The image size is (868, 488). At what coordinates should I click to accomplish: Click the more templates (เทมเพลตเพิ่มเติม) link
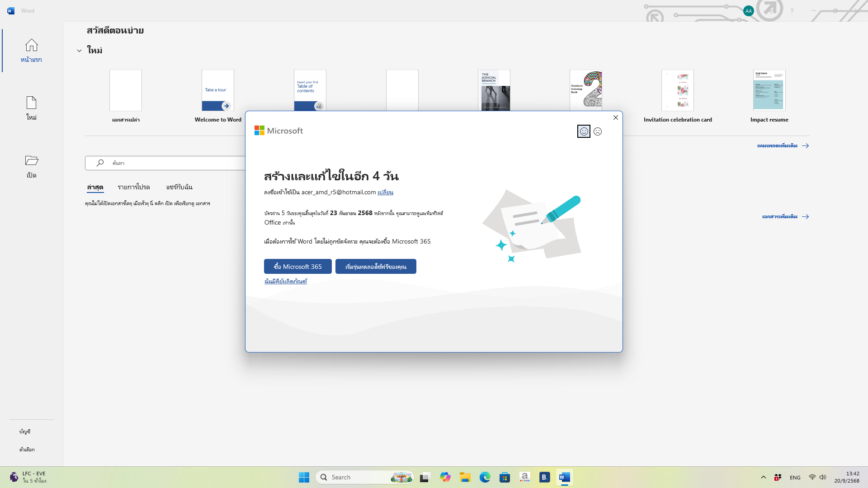(x=783, y=145)
